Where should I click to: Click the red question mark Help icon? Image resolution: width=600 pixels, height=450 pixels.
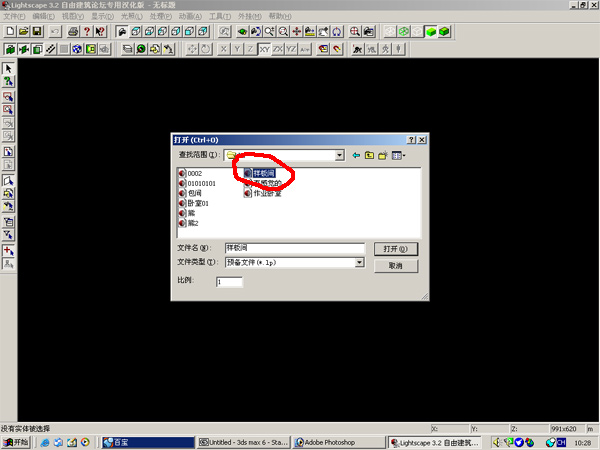87,31
